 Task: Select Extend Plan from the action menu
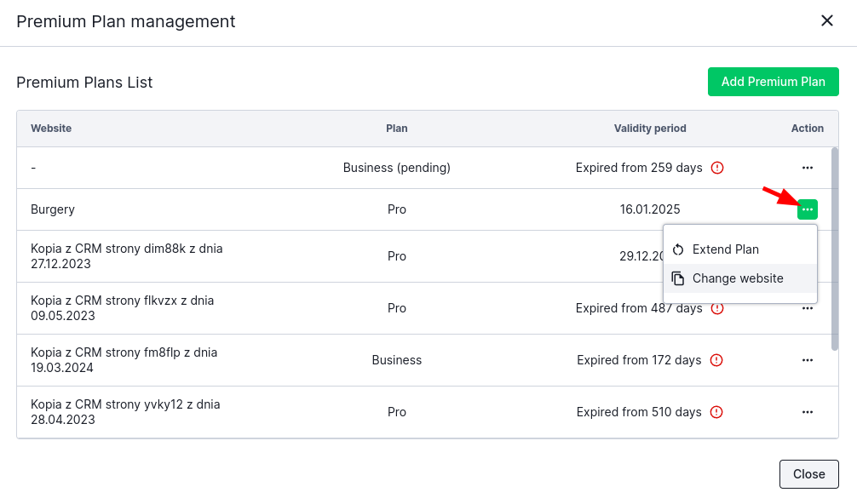pos(725,249)
